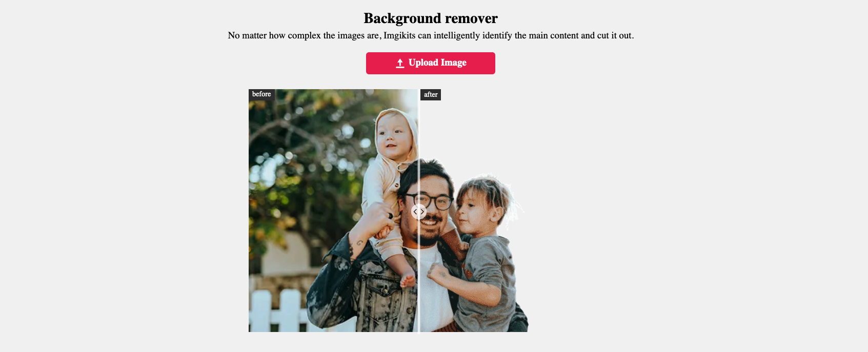Click the boy in gray shirt
Screen dimensions: 868x352
coord(485,251)
